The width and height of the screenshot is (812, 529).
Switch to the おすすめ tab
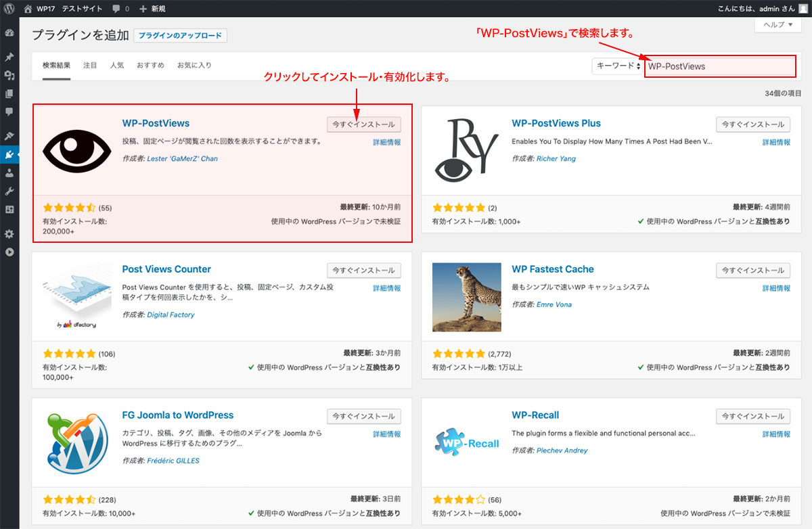pyautogui.click(x=150, y=66)
